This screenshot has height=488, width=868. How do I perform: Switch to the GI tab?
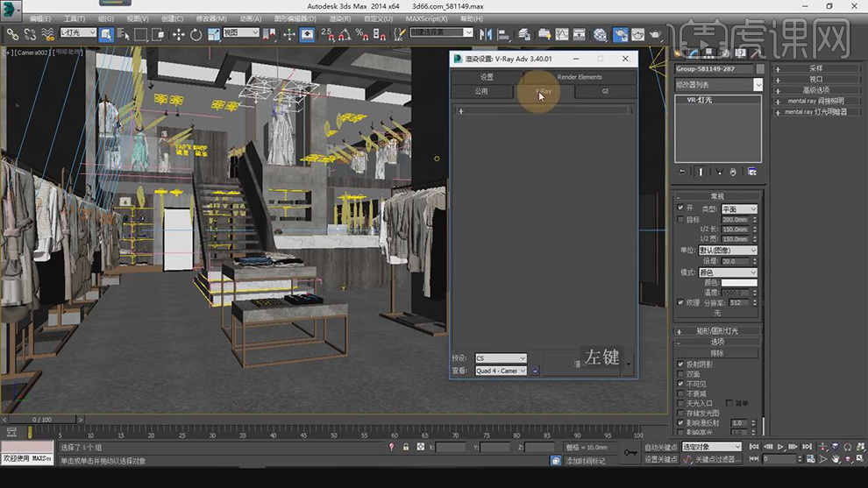605,91
